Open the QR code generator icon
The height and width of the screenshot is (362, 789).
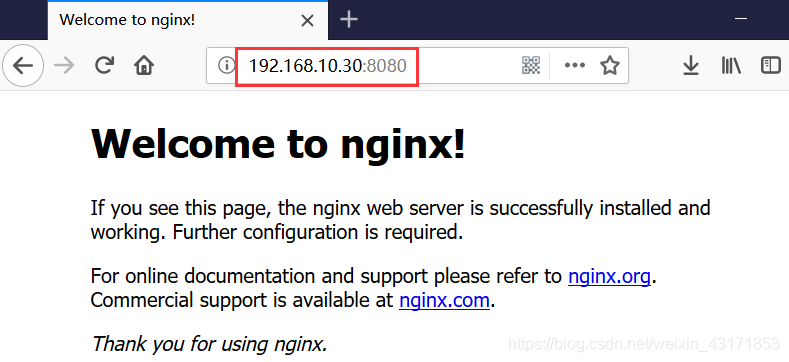coord(531,65)
